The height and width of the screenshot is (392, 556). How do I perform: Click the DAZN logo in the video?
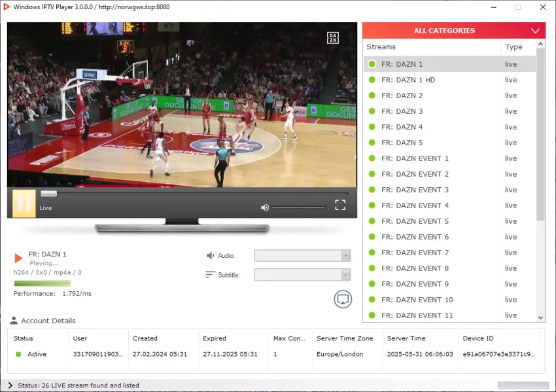(x=332, y=37)
